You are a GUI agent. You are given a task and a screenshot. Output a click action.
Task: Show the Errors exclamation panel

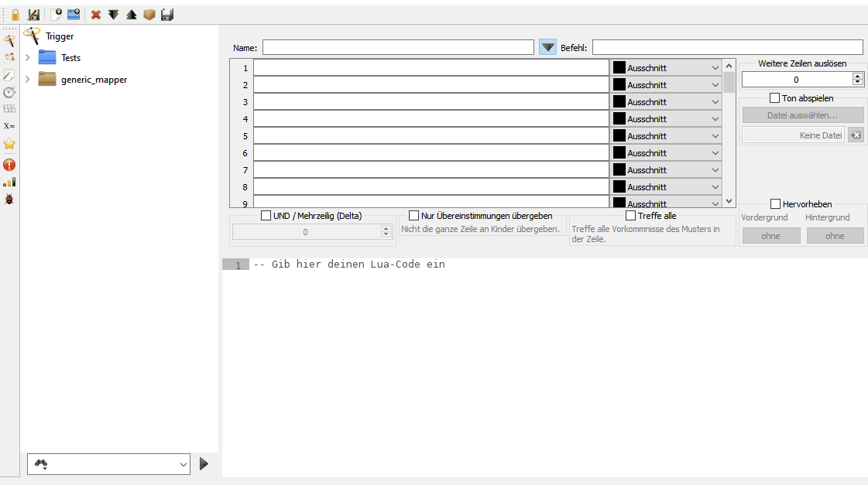(x=9, y=165)
